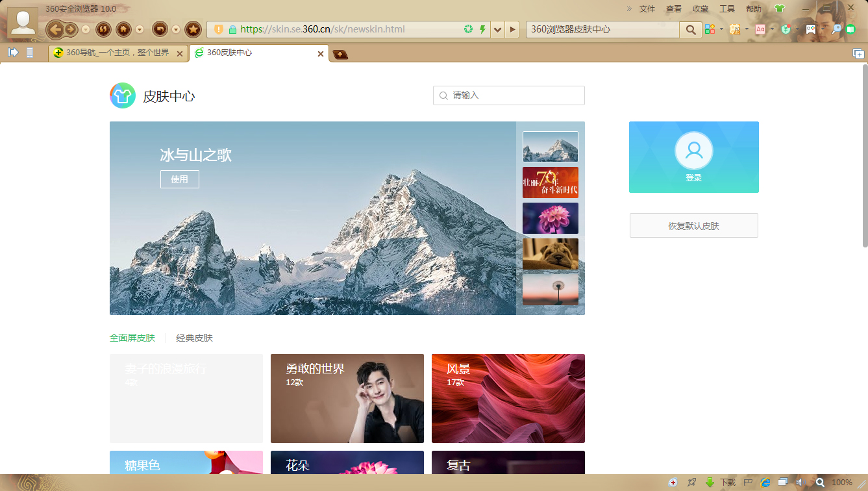Click the screenshot scissors icon

[735, 29]
